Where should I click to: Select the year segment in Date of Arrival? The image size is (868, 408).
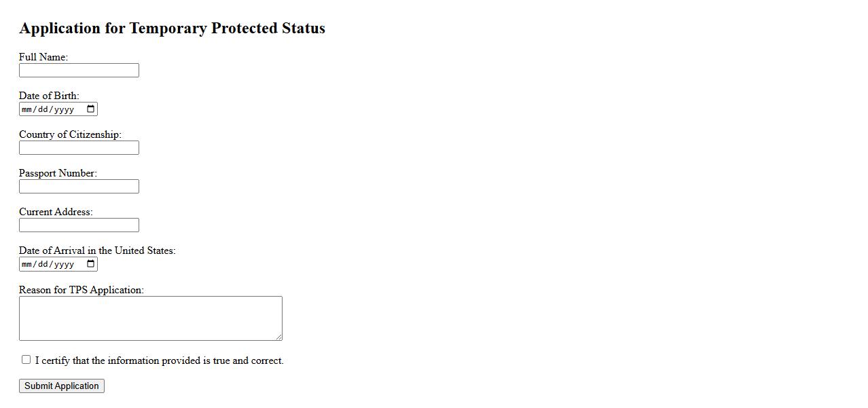click(64, 264)
